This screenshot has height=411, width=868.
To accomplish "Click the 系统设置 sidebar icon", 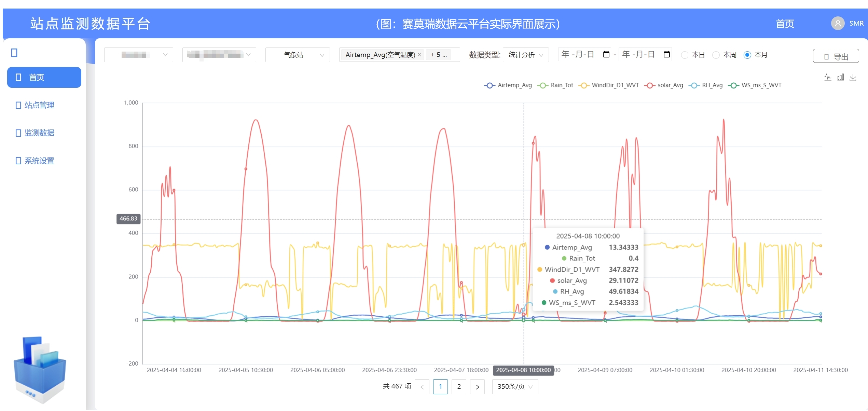I will click(18, 161).
